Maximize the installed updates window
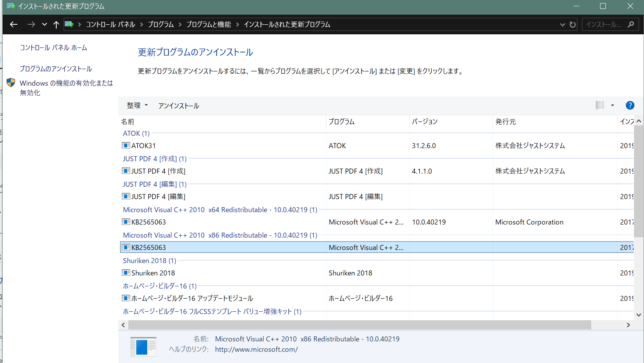 [603, 6]
